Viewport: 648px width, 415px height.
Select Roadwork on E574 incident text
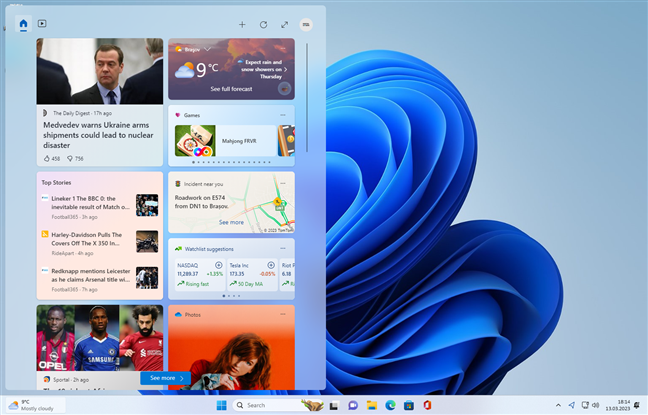click(201, 202)
